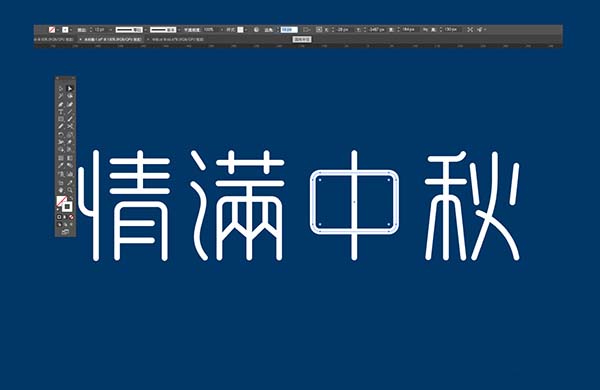Click the opacity 100% field

(x=209, y=29)
